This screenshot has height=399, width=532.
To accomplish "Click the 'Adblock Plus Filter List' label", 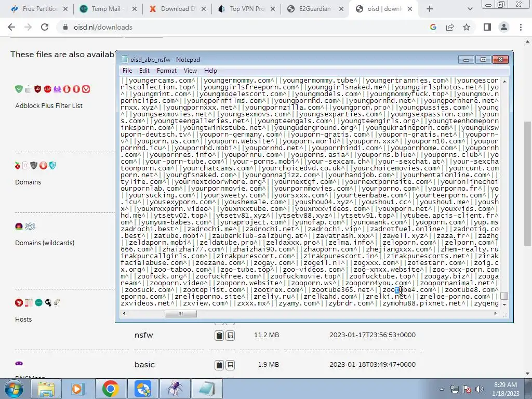I will pyautogui.click(x=49, y=106).
